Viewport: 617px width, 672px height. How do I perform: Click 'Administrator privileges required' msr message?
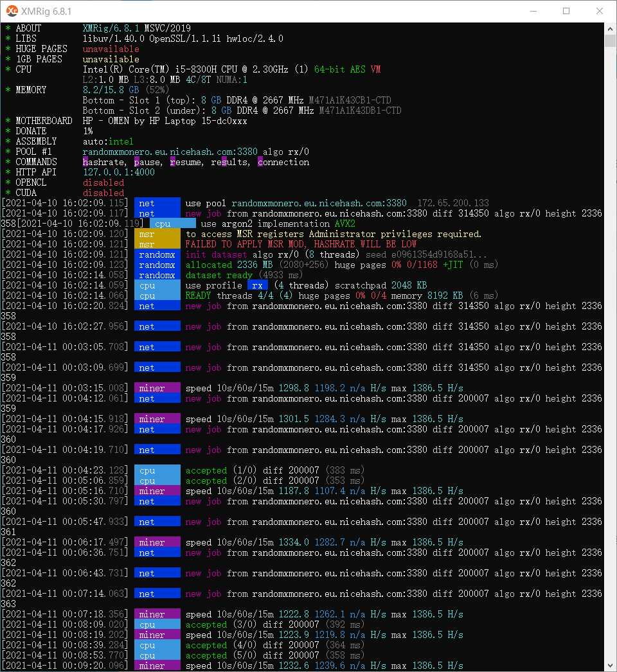[x=395, y=234]
